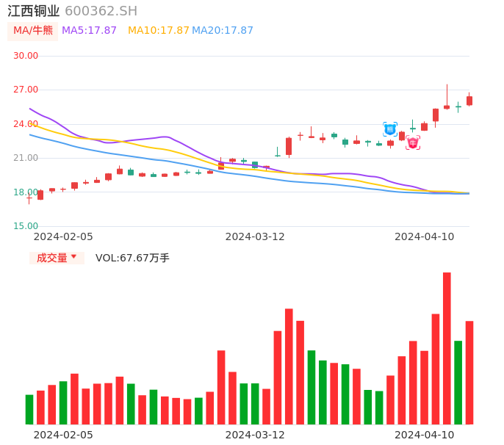Click the stock code 600362.SH
This screenshot has height=445, width=504.
(101, 11)
